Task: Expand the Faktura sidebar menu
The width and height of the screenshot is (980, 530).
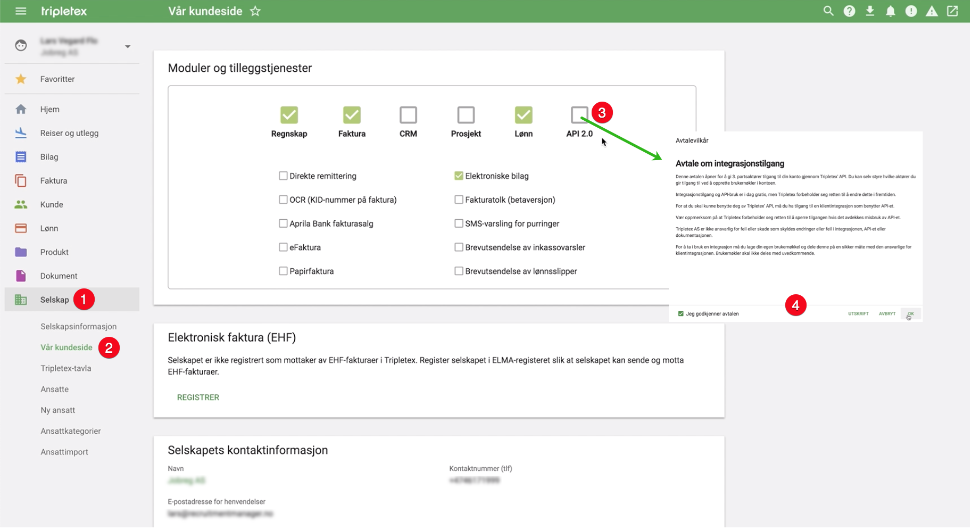Action: click(x=54, y=180)
